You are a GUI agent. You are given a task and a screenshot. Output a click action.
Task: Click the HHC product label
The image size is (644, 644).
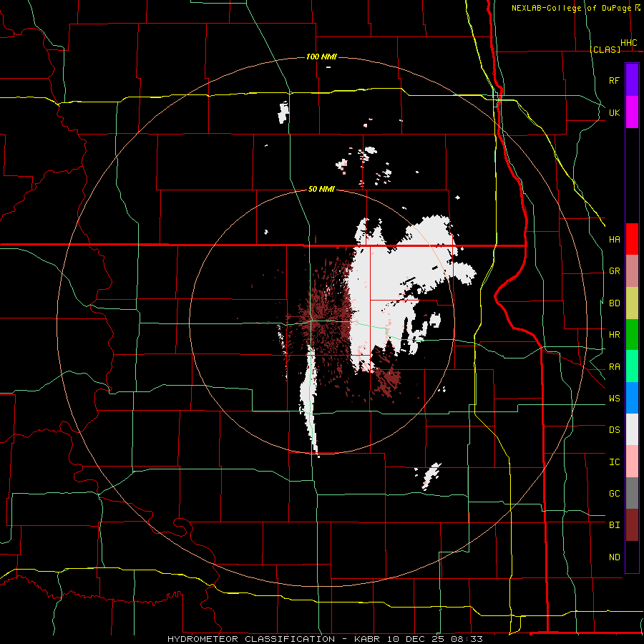coord(628,43)
